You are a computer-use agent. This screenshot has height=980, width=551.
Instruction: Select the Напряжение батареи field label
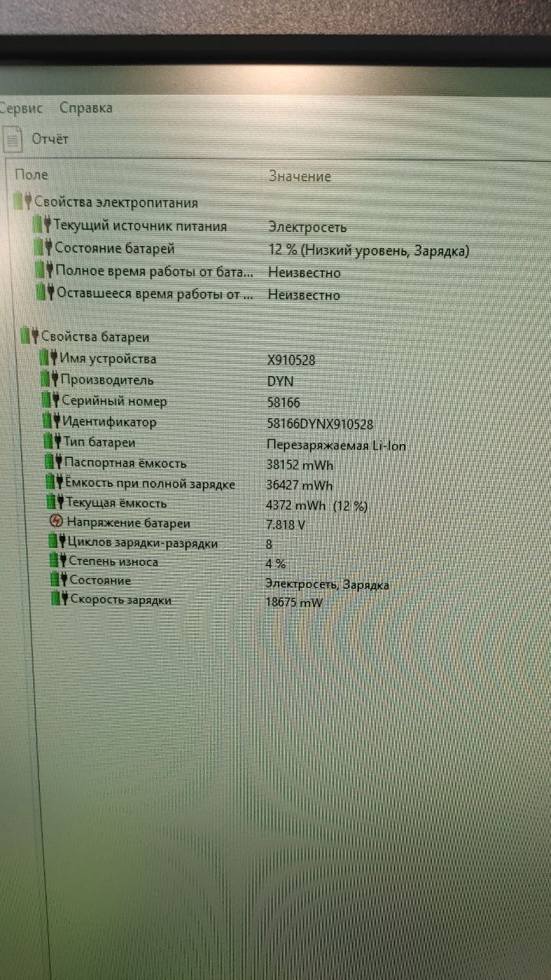pos(129,523)
